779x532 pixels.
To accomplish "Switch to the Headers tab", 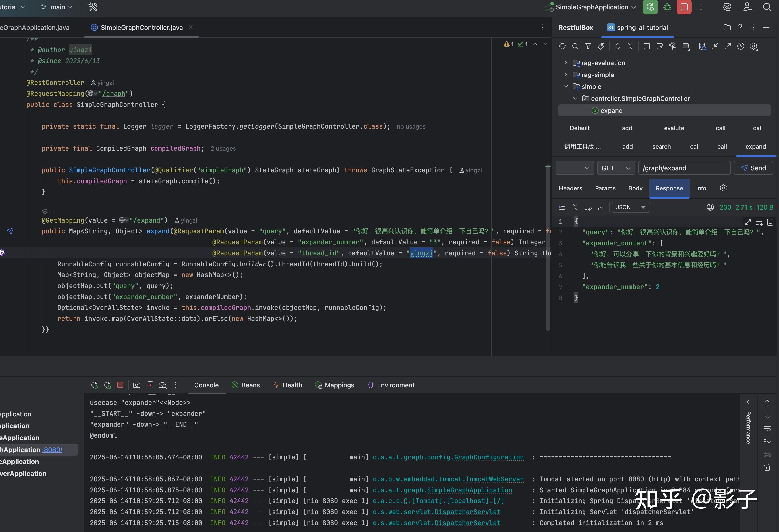I will pyautogui.click(x=570, y=188).
